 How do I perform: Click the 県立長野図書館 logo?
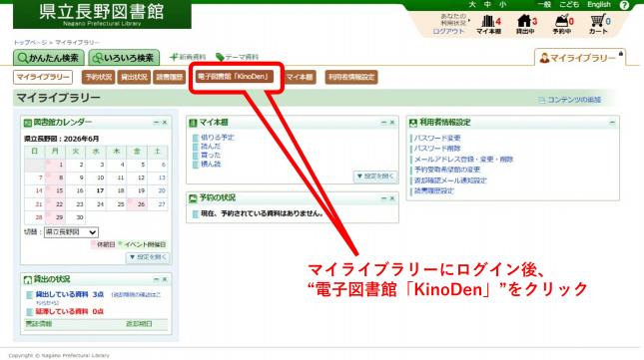(102, 14)
